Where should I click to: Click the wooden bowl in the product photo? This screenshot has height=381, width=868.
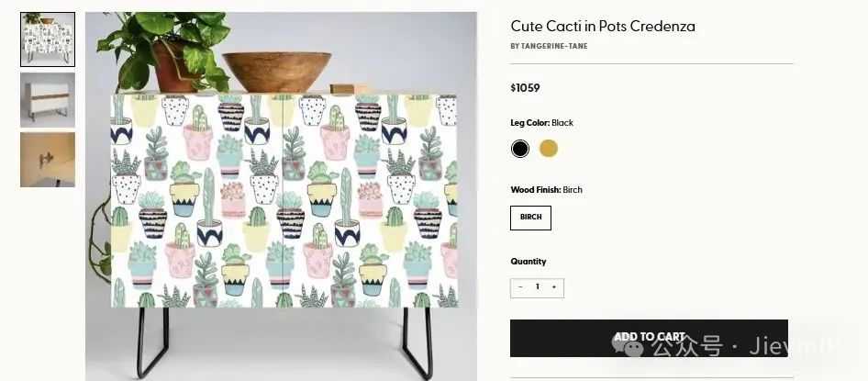point(277,72)
